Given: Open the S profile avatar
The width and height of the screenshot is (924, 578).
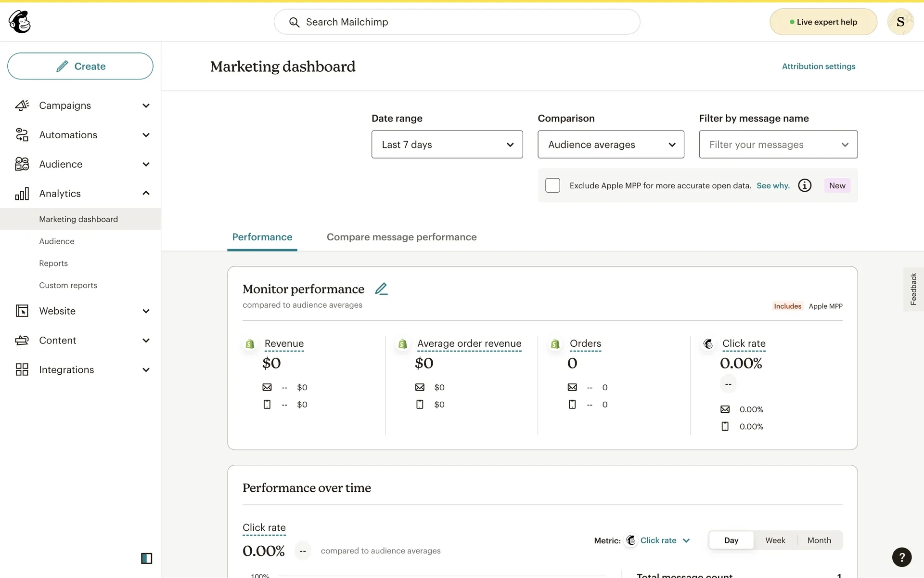Looking at the screenshot, I should 900,22.
